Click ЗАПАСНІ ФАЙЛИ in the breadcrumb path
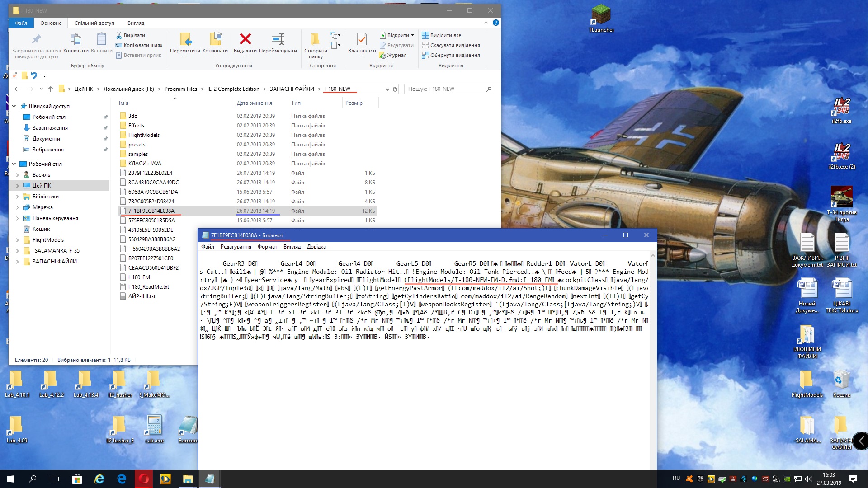868x488 pixels. (292, 89)
